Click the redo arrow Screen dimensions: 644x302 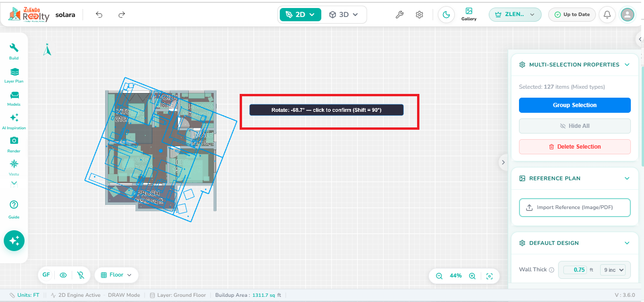coord(122,15)
